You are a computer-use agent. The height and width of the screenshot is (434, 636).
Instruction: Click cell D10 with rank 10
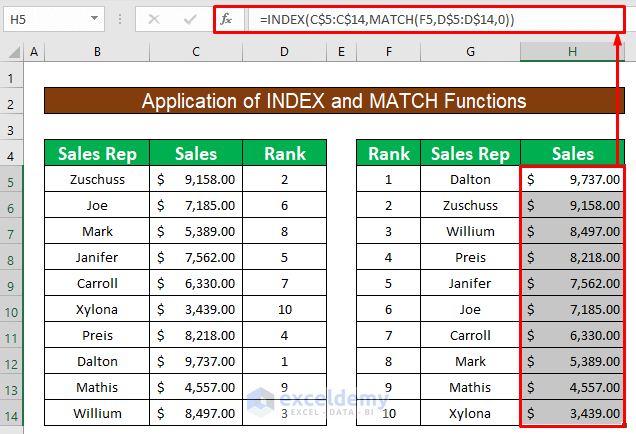(x=284, y=309)
